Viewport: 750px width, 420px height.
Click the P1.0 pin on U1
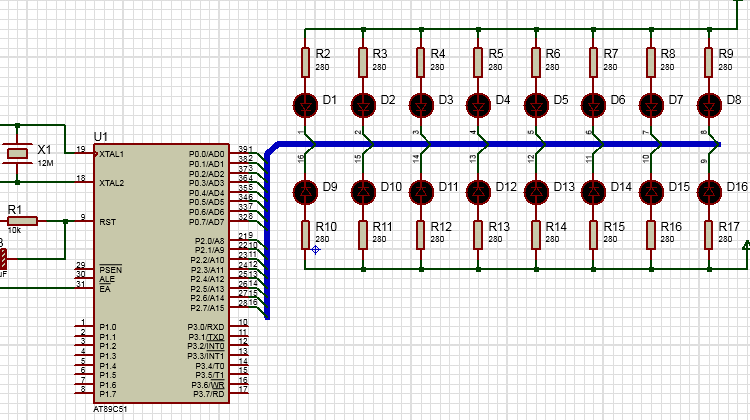coord(84,326)
